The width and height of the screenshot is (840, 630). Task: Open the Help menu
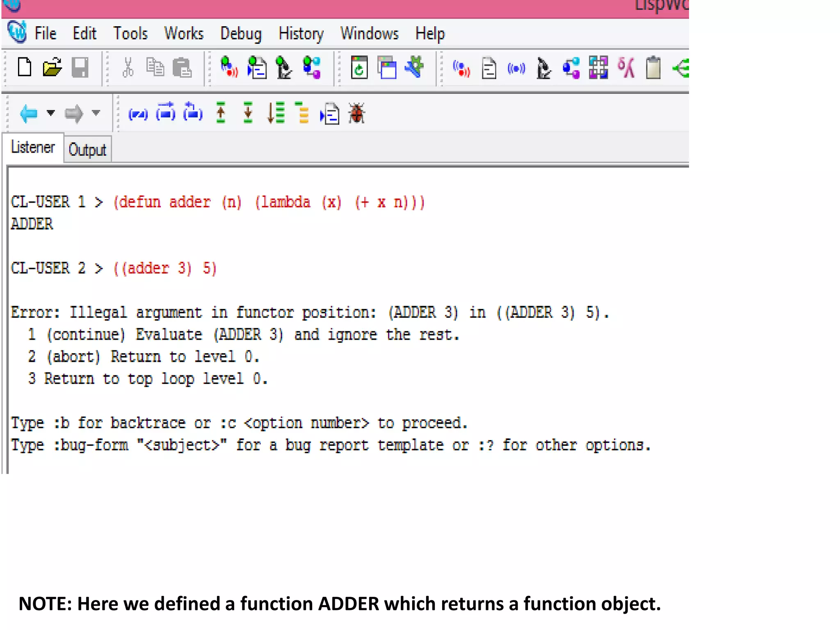point(430,34)
